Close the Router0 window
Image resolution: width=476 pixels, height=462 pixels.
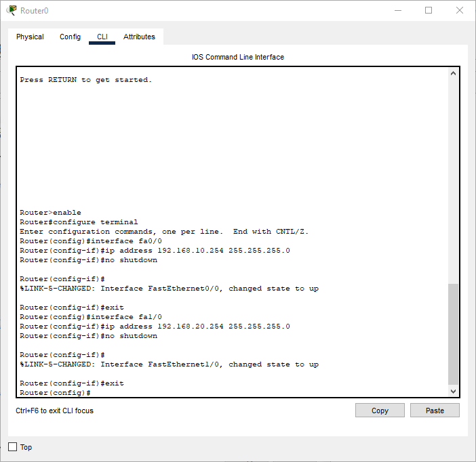pos(460,10)
